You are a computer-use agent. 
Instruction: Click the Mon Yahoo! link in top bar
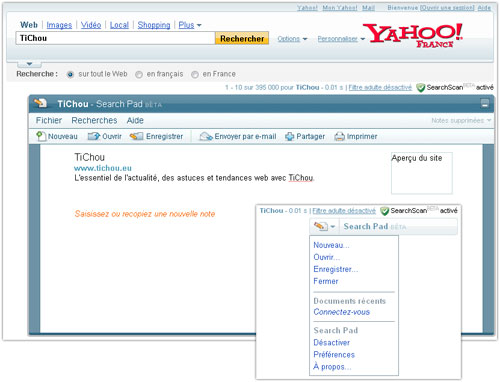click(x=340, y=8)
